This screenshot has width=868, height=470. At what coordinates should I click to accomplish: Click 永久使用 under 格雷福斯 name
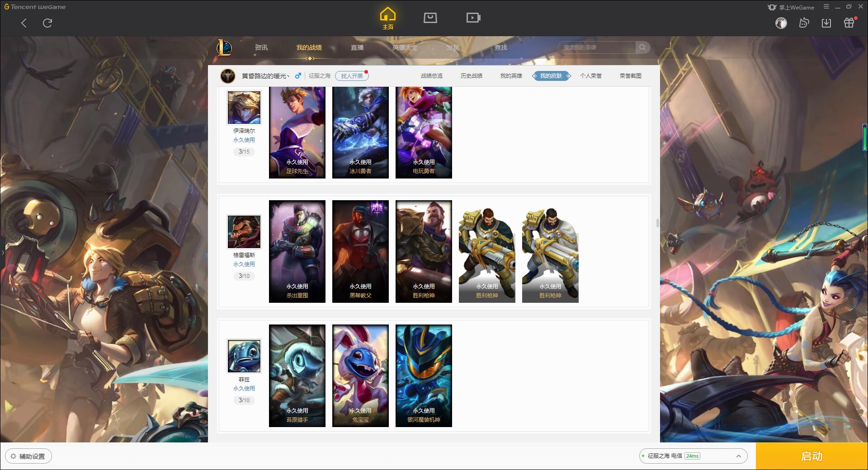(x=244, y=264)
